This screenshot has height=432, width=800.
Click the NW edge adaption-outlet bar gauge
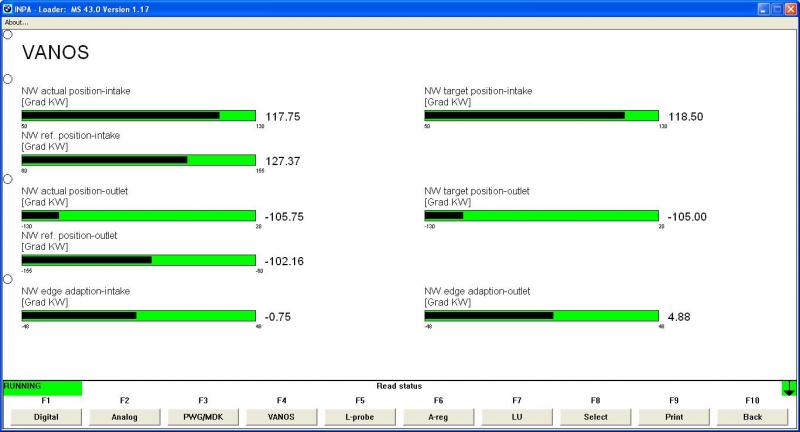tap(541, 316)
